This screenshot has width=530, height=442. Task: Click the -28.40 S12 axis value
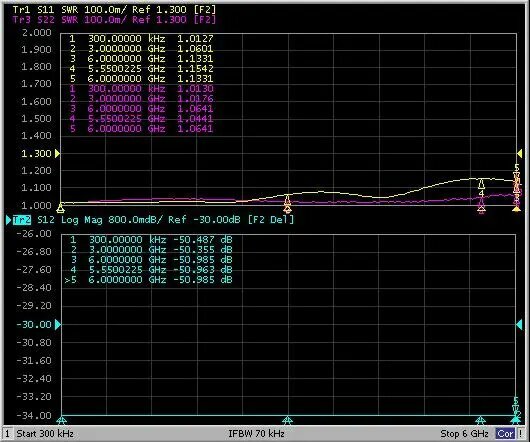coord(34,288)
